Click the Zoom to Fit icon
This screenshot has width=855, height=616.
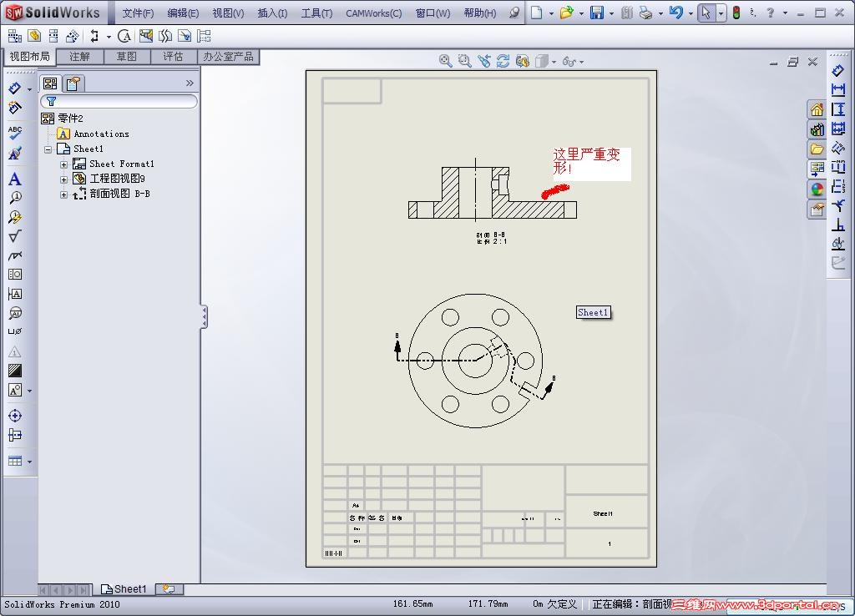tap(445, 61)
